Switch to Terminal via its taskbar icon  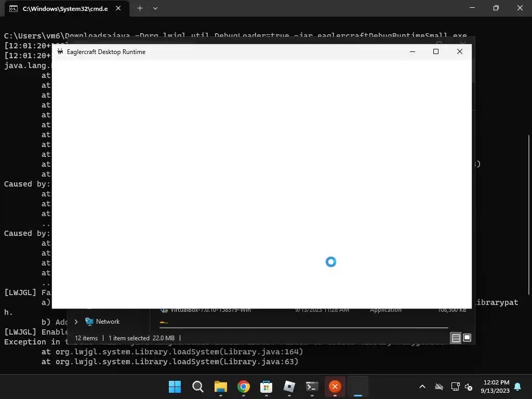pyautogui.click(x=312, y=387)
